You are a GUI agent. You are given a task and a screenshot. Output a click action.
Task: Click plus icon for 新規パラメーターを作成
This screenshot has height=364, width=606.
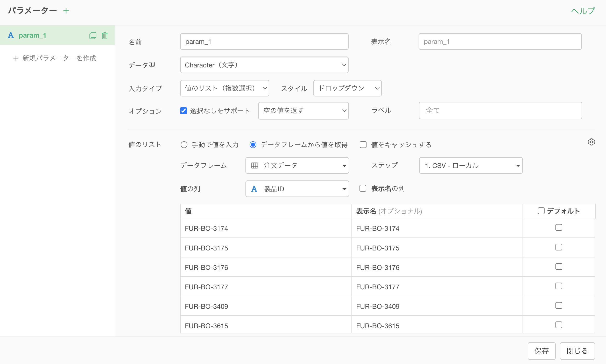coord(16,58)
